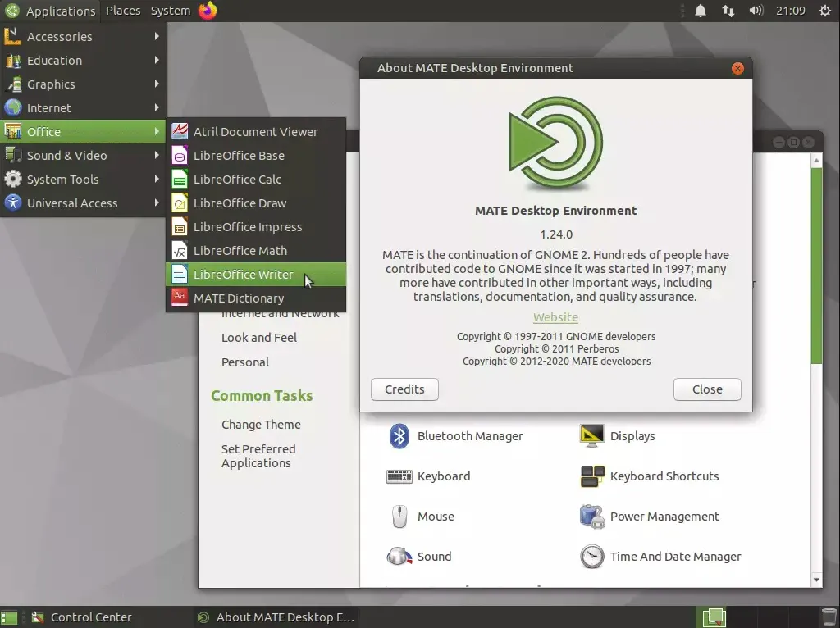Launch LibreOffice Calc
The image size is (840, 628).
coord(256,180)
